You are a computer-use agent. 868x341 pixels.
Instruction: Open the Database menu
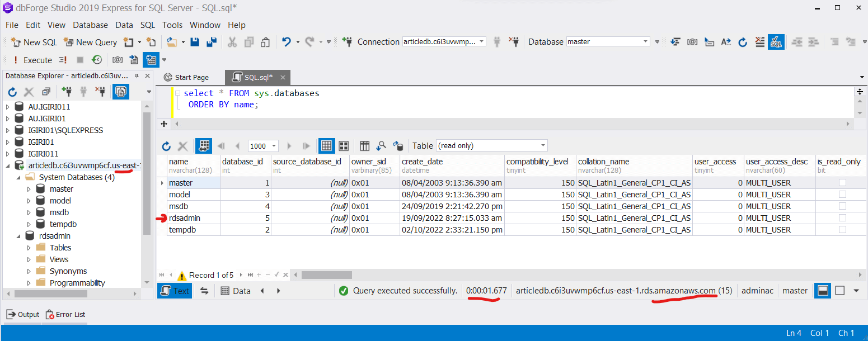point(90,25)
